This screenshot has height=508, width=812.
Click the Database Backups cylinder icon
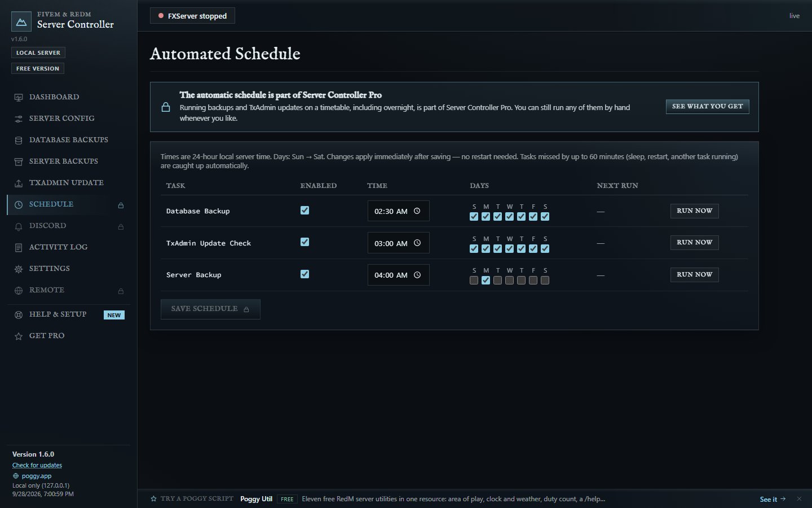click(19, 141)
